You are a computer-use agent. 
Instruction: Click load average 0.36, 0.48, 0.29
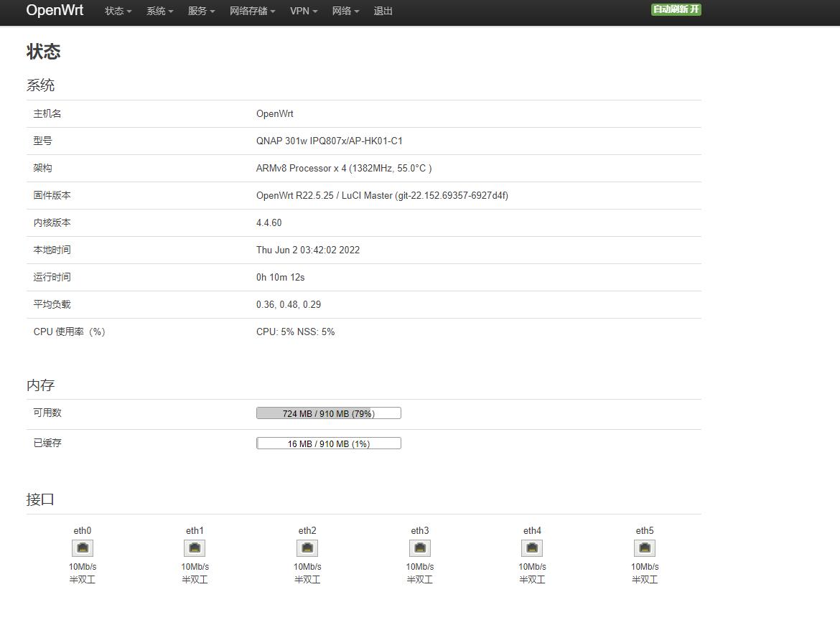pyautogui.click(x=289, y=305)
